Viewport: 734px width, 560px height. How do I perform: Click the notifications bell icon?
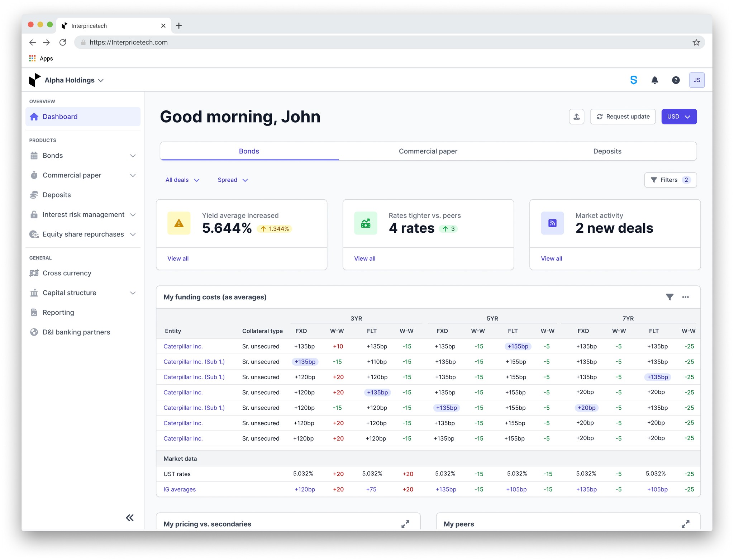click(654, 80)
